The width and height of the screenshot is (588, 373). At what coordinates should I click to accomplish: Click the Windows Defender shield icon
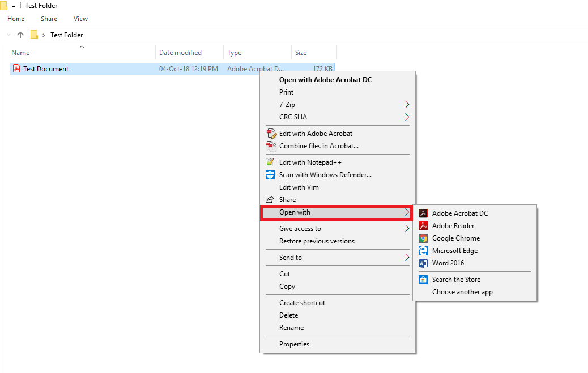click(x=270, y=175)
